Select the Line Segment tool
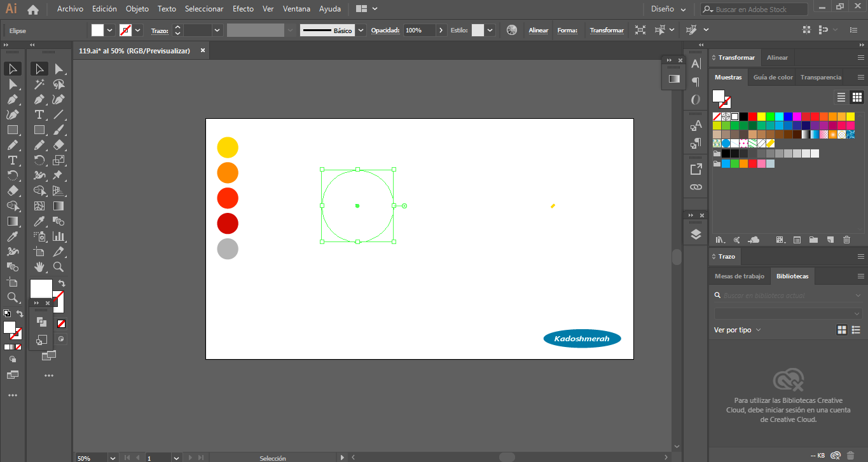The image size is (868, 462). [x=59, y=114]
